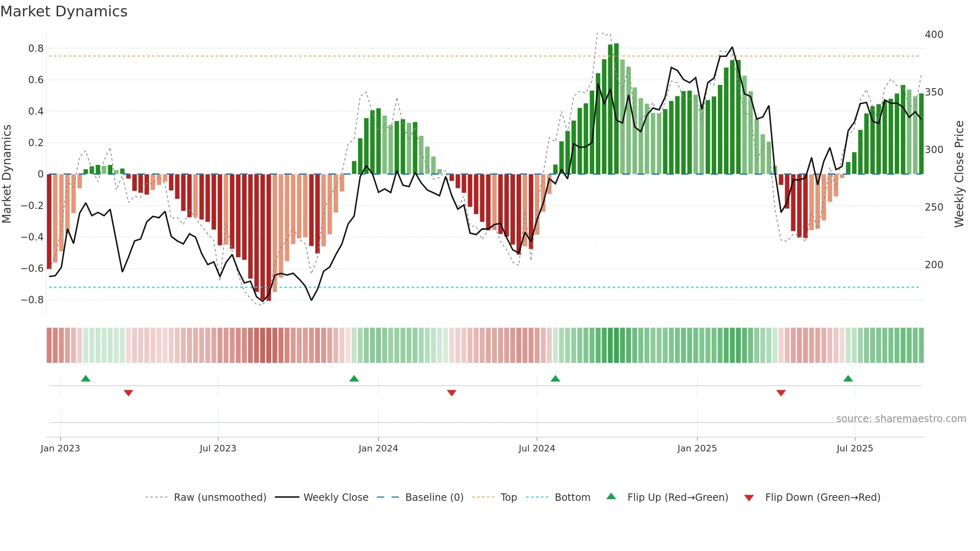Image resolution: width=980 pixels, height=551 pixels.
Task: Click the −0.4 left axis tick label
Action: [32, 237]
